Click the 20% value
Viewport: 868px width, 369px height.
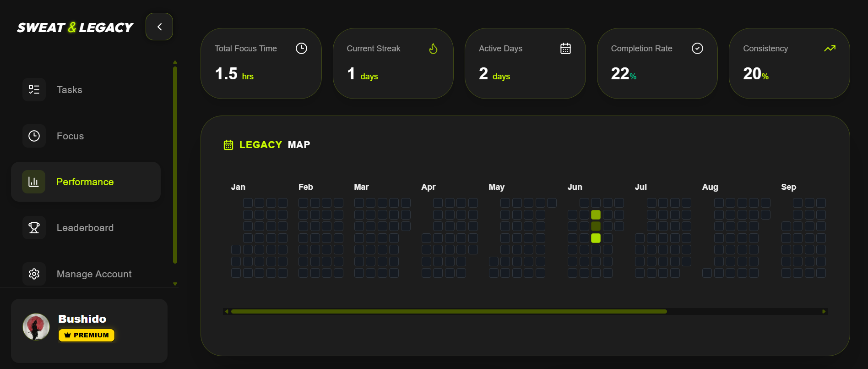click(756, 74)
